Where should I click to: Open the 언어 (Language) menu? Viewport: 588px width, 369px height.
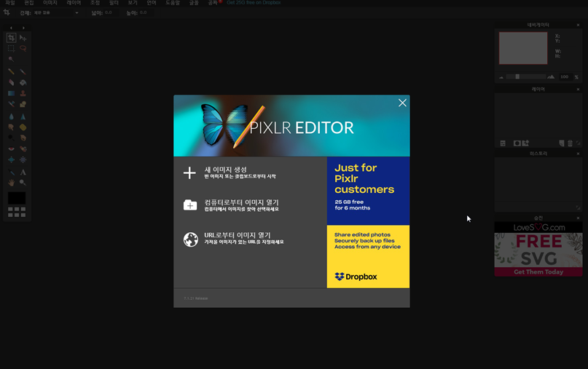click(x=151, y=3)
